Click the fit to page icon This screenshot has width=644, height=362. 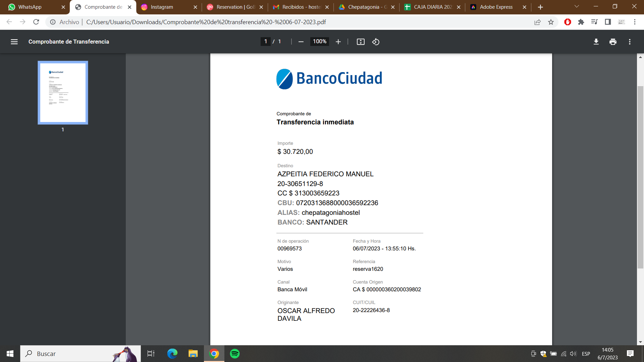tap(361, 42)
